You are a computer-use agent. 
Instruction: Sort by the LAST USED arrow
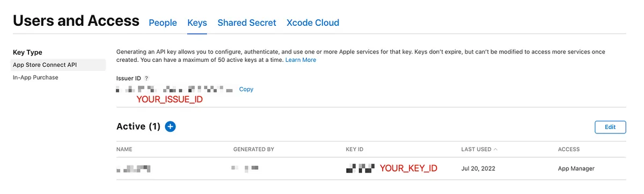tap(495, 149)
